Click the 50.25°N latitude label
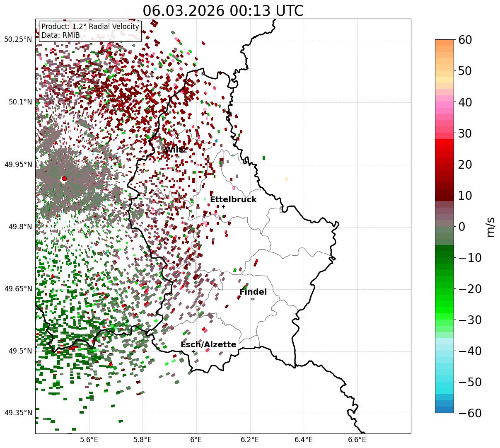500x448 pixels. coord(18,40)
